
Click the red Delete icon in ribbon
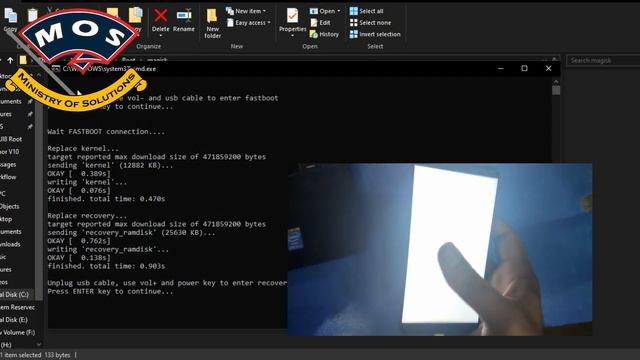click(x=161, y=16)
